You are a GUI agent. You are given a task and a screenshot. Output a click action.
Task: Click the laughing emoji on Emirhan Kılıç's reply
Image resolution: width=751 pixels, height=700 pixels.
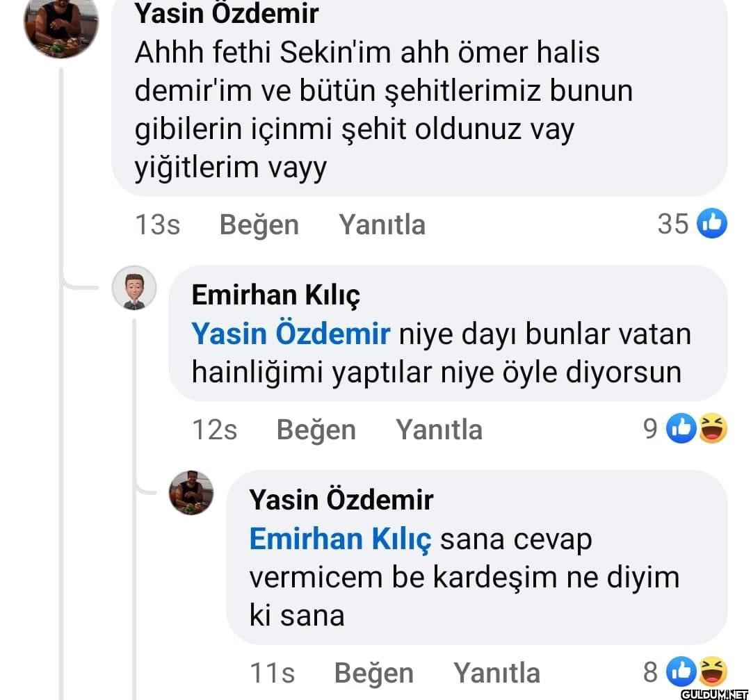[x=711, y=429]
